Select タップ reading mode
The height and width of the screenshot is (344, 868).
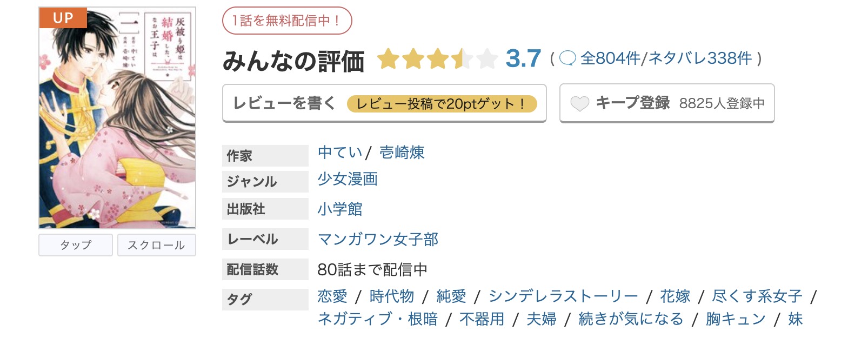pyautogui.click(x=76, y=245)
